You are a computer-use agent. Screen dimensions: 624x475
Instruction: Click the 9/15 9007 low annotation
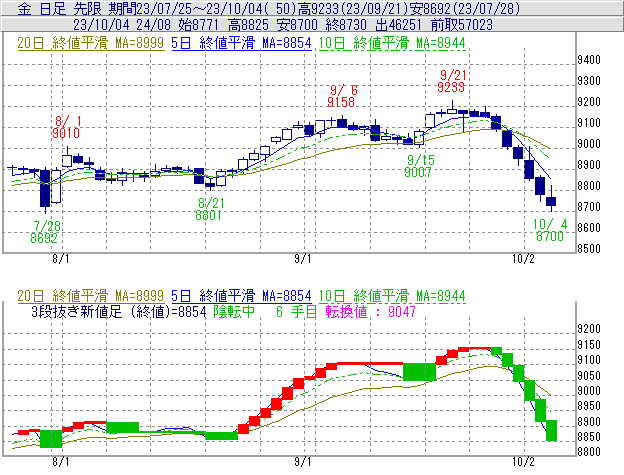419,166
